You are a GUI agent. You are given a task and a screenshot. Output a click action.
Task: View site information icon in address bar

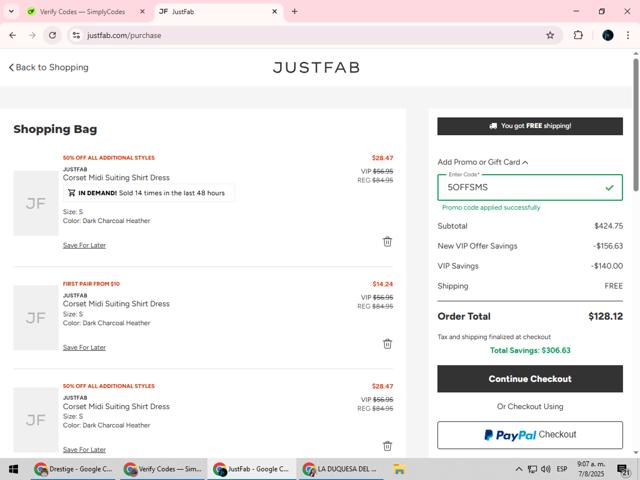tap(76, 36)
